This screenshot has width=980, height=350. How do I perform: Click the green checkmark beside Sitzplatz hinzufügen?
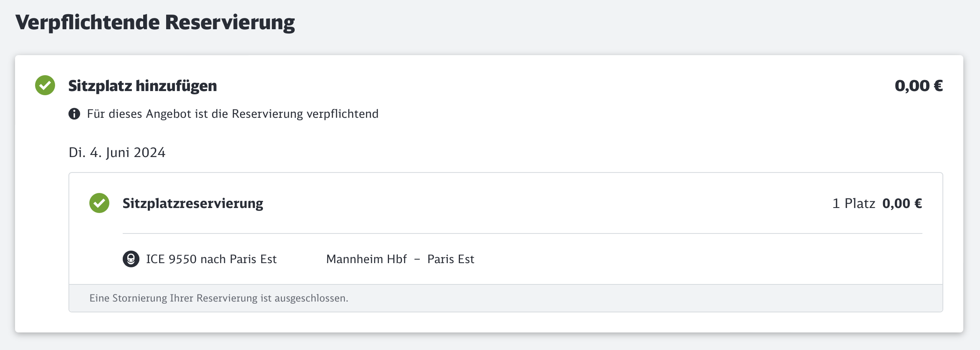tap(45, 85)
